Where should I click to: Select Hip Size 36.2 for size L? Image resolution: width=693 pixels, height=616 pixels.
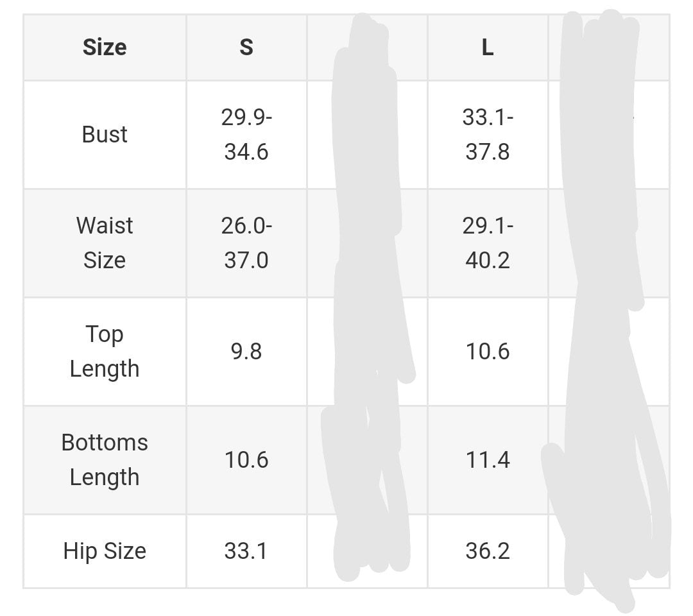coord(488,551)
